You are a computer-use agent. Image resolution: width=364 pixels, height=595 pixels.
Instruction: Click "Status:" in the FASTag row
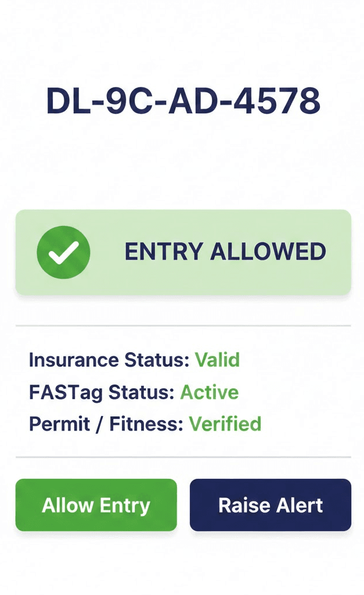tap(142, 392)
